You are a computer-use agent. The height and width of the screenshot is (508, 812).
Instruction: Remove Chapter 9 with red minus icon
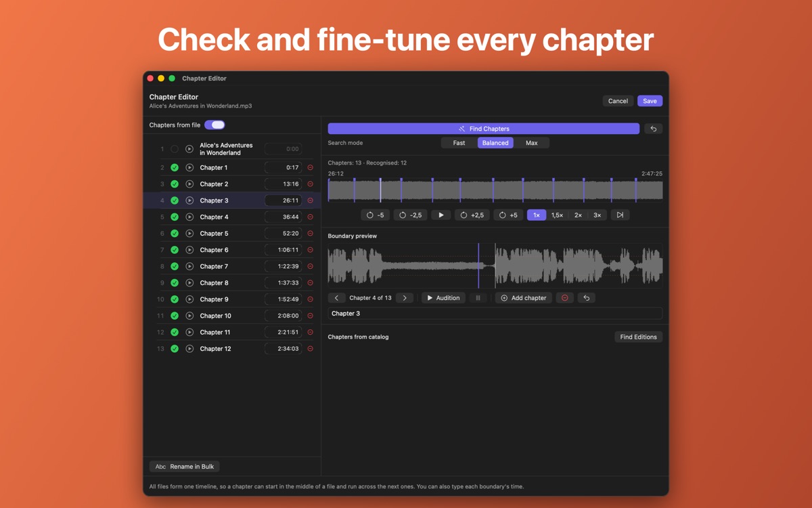(311, 299)
